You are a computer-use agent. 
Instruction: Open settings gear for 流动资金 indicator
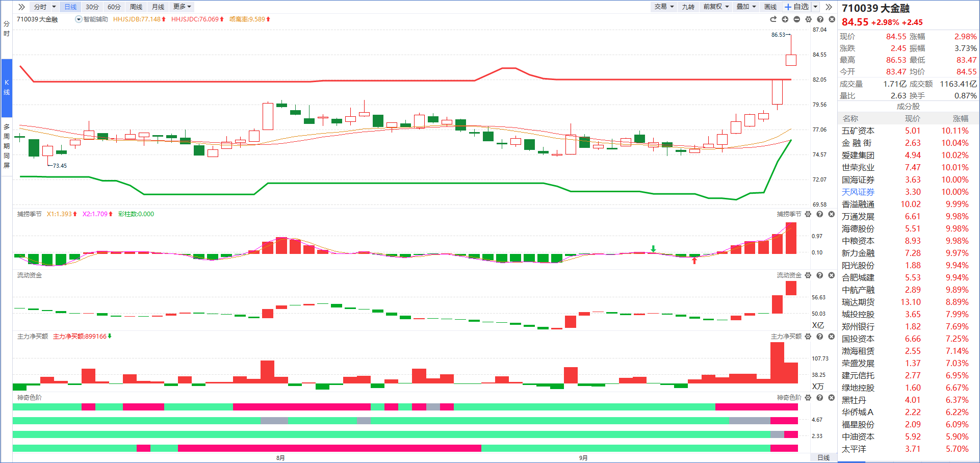[x=808, y=275]
